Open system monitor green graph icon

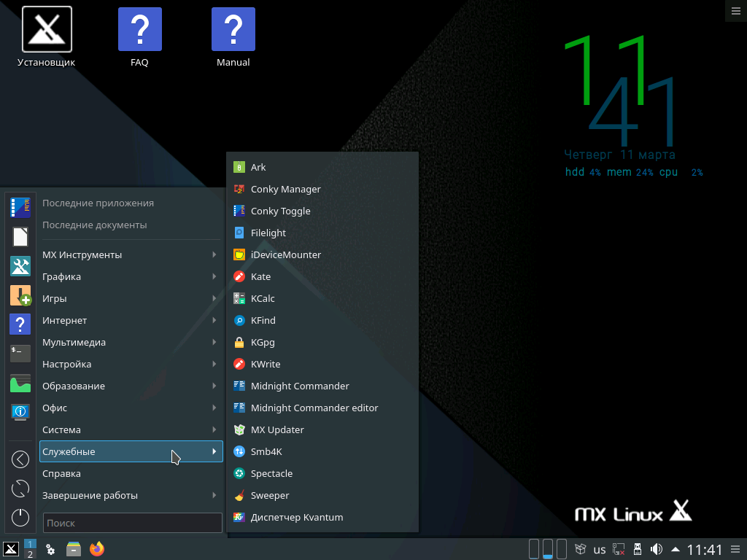tap(20, 383)
